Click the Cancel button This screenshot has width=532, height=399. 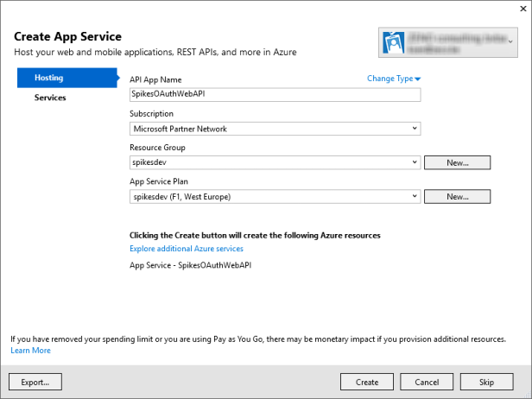427,382
